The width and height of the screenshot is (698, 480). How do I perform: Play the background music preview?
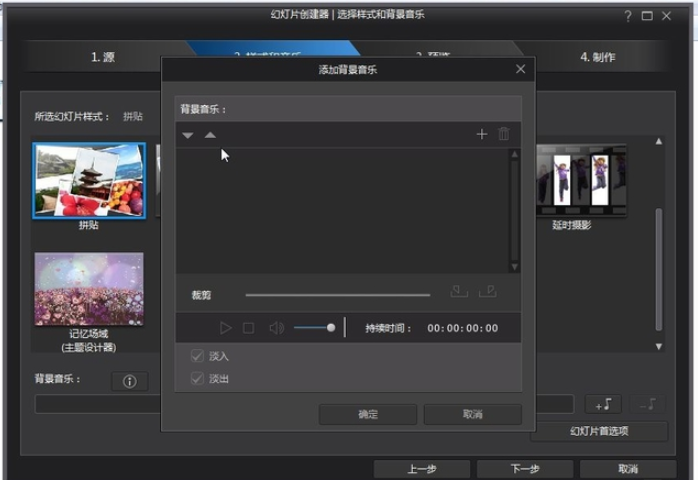click(x=225, y=328)
